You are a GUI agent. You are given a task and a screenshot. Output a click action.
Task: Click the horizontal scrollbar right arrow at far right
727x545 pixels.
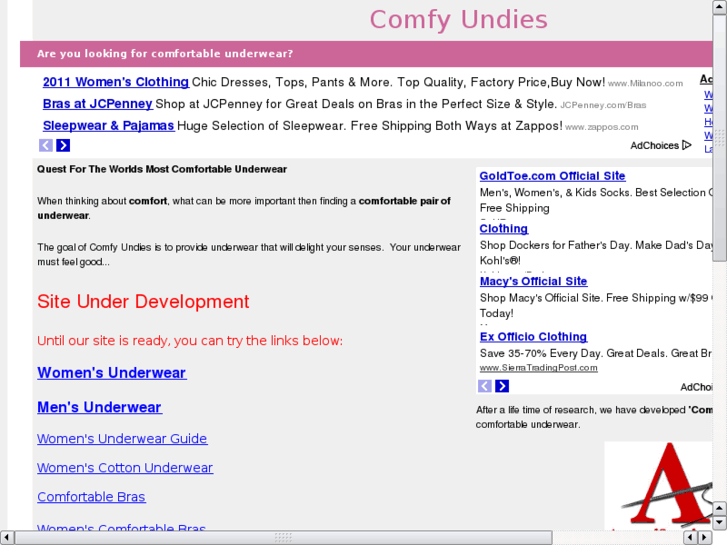[704, 538]
